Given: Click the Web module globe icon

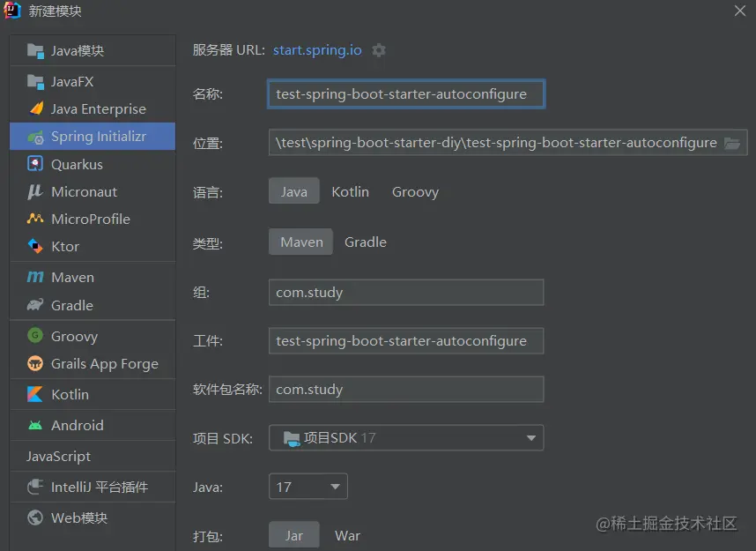Looking at the screenshot, I should [35, 517].
